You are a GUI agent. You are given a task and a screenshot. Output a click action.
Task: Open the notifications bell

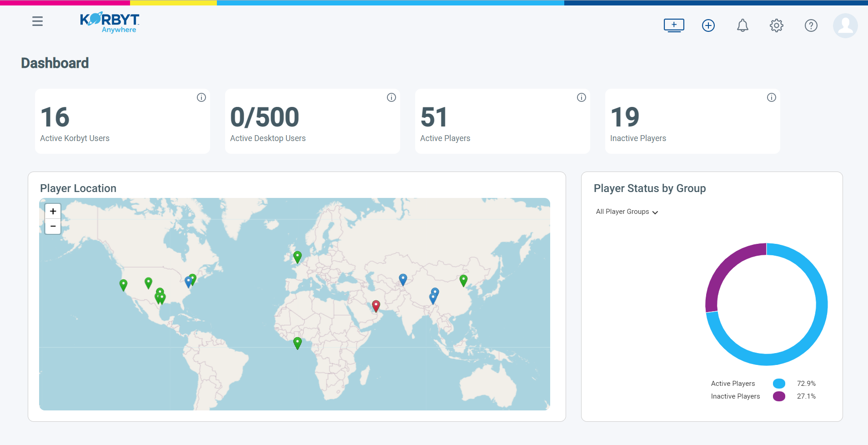click(x=743, y=25)
